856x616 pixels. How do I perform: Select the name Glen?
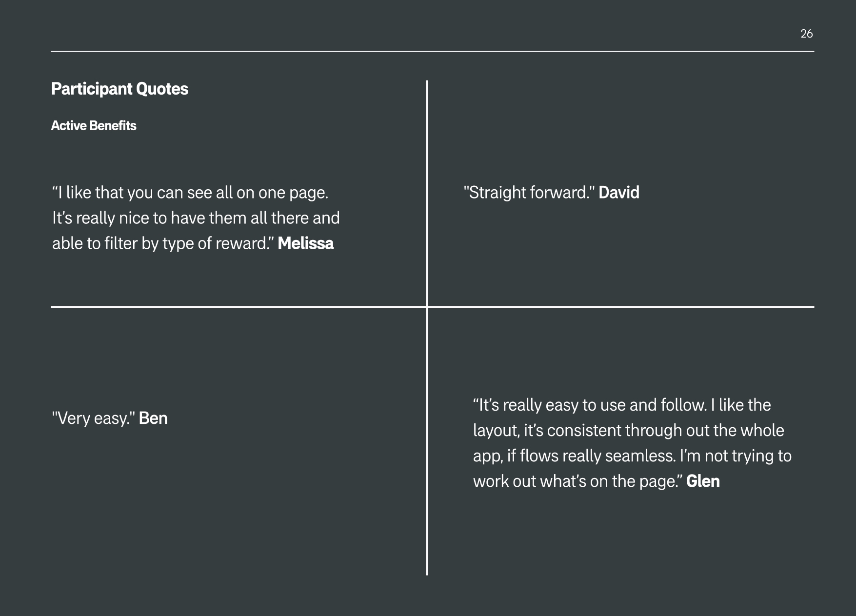pos(703,481)
